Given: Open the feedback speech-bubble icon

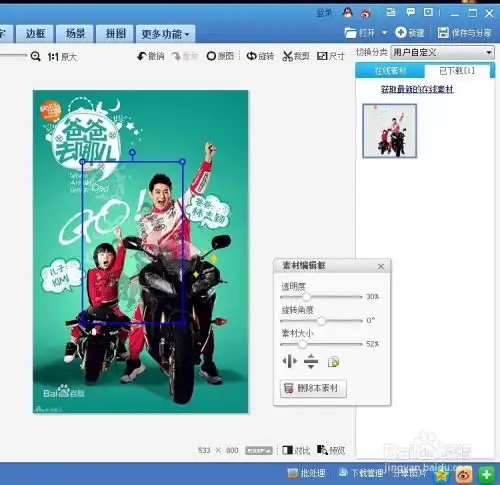Looking at the screenshot, I should click(411, 13).
